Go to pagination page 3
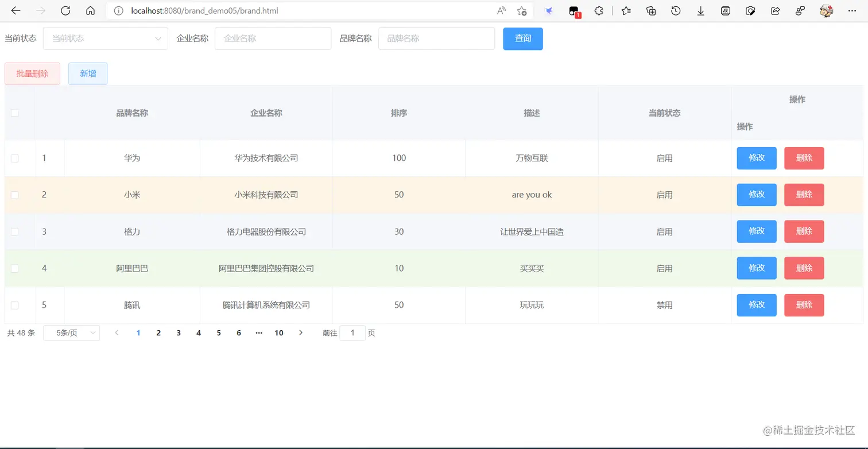Viewport: 868px width, 449px height. [179, 333]
